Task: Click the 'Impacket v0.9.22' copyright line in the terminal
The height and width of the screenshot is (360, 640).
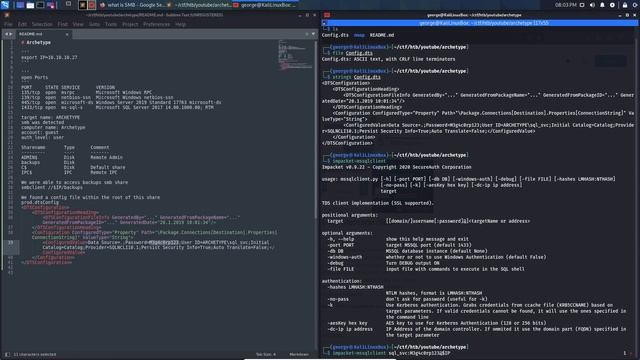Action: [396, 167]
